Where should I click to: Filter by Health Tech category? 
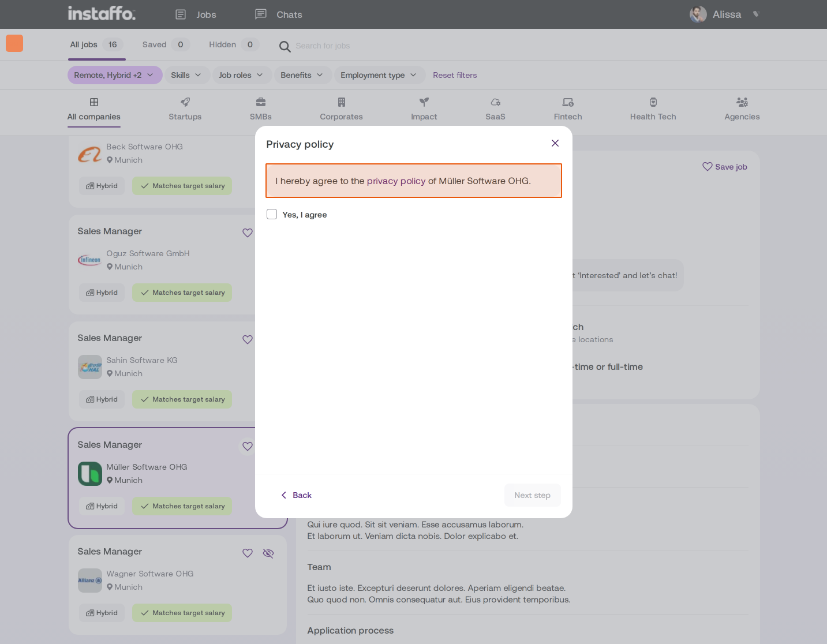coord(653,109)
